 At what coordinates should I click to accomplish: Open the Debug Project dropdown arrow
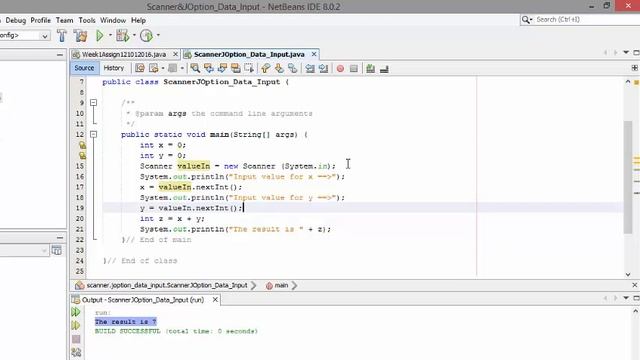tap(134, 36)
